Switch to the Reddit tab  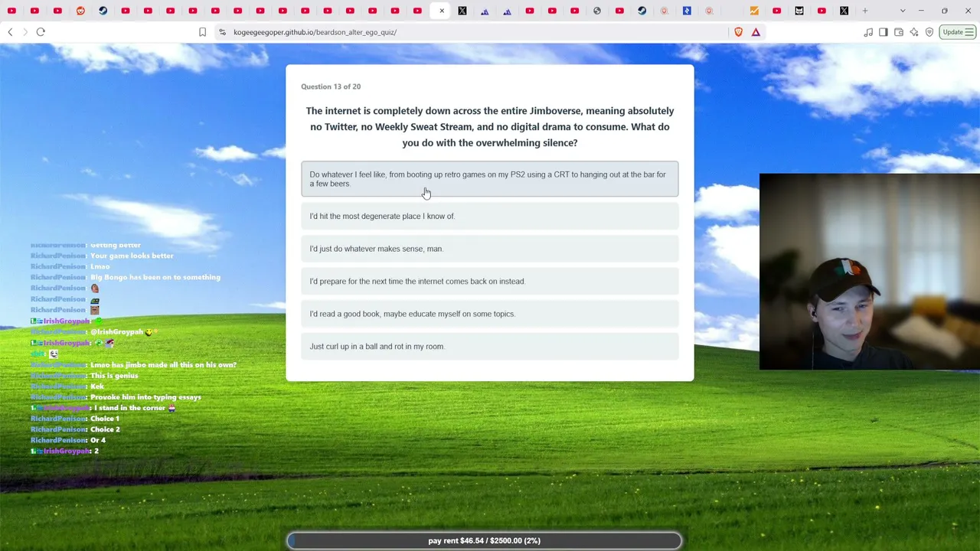tap(80, 11)
